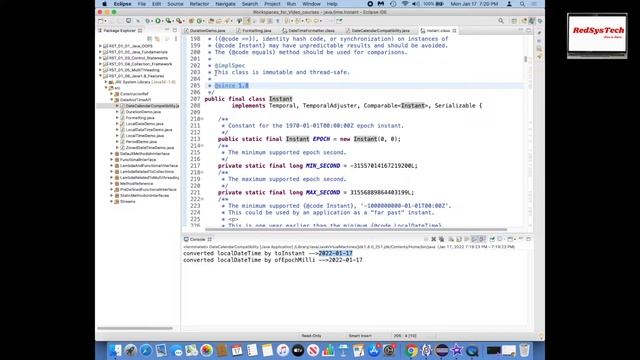Expand RST_01_04_Collection_Framework project

coord(100,64)
